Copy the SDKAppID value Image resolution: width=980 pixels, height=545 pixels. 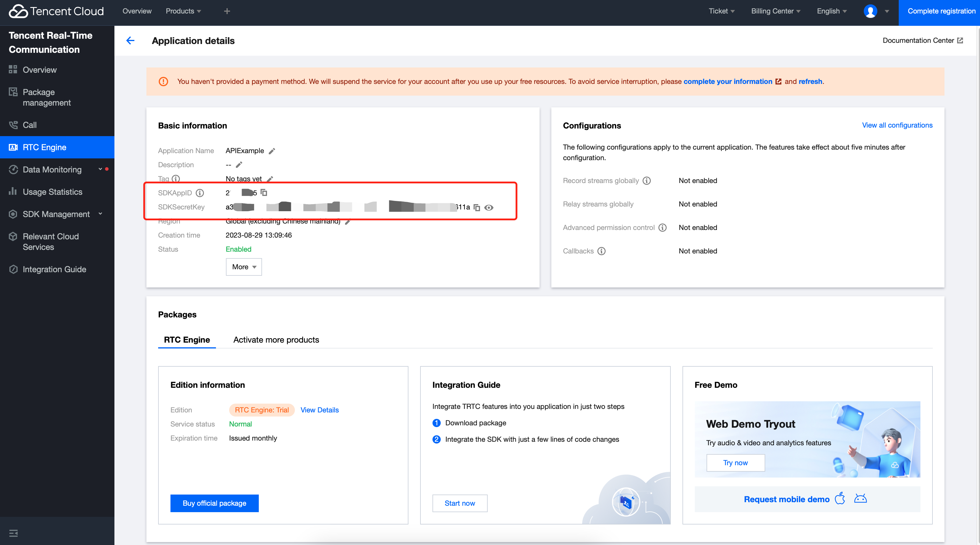264,192
